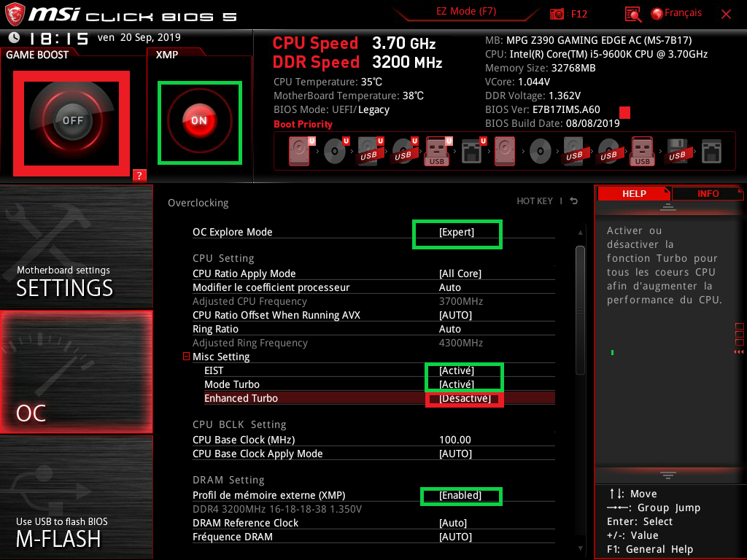Select the UEFI USB CD/DVD boot icon

point(404,151)
